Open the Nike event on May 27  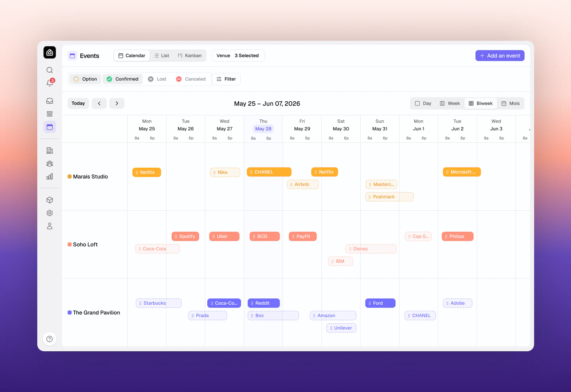225,172
